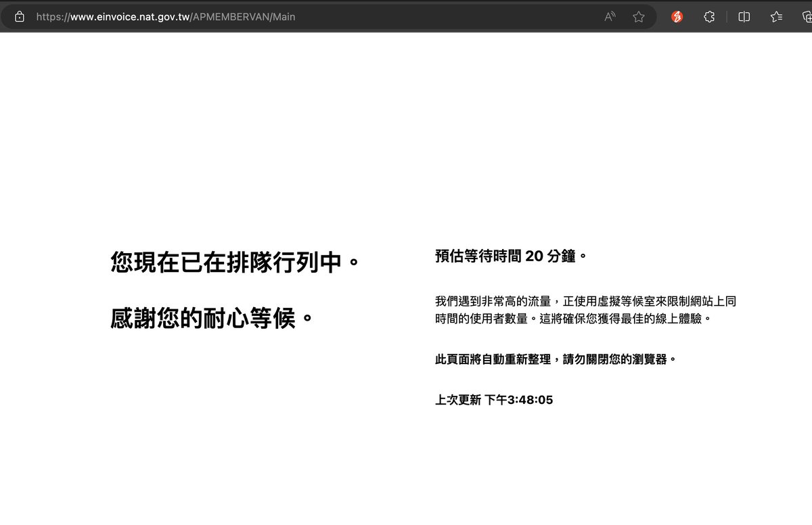Viewport: 812px width, 525px height.
Task: Enable split screen view
Action: coord(744,16)
